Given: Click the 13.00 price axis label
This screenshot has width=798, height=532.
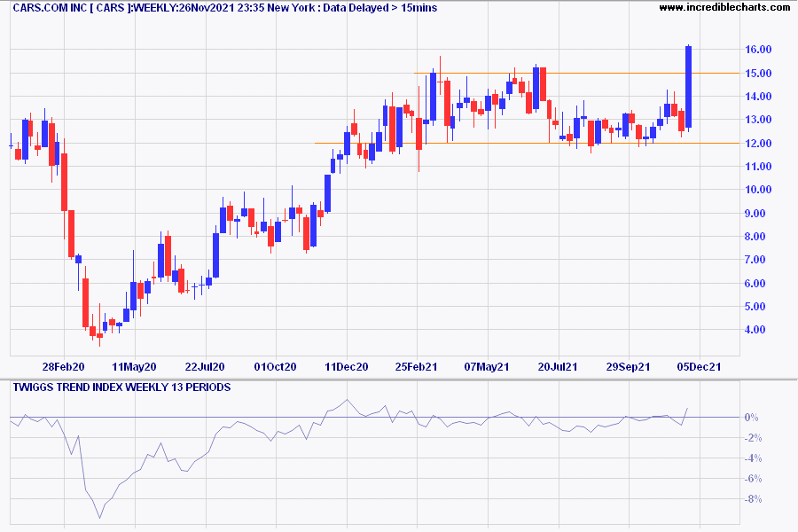Looking at the screenshot, I should click(x=758, y=120).
